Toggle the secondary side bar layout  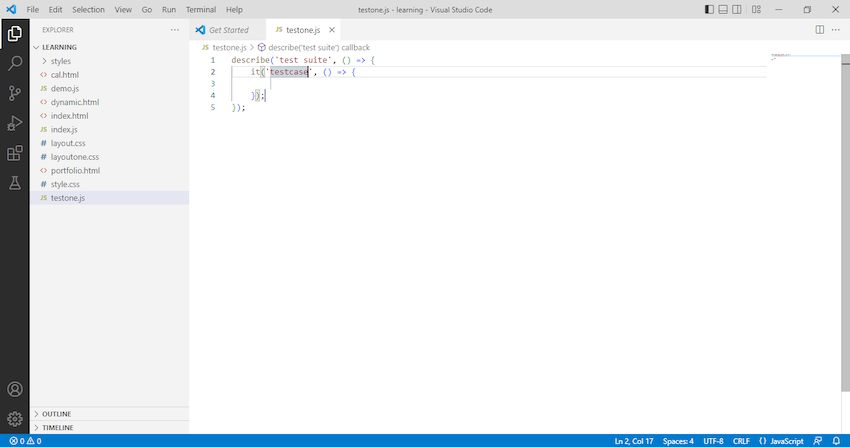737,9
